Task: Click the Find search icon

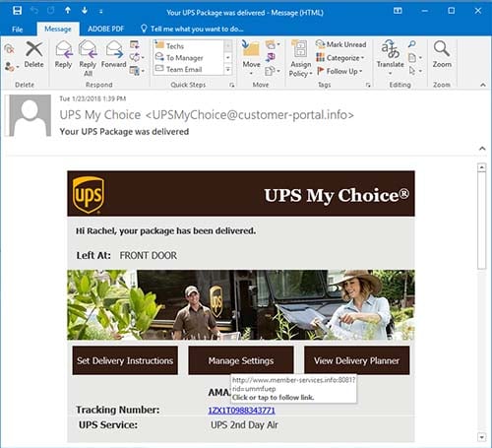Action: (412, 44)
